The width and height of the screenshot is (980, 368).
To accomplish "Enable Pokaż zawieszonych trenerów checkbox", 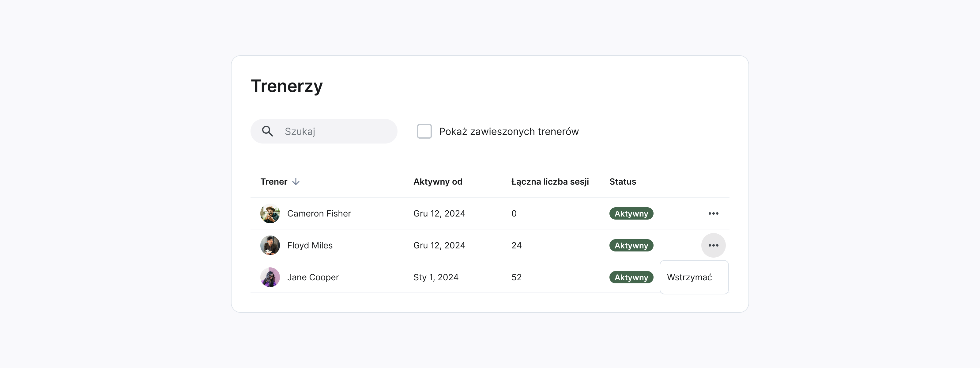I will click(x=424, y=132).
